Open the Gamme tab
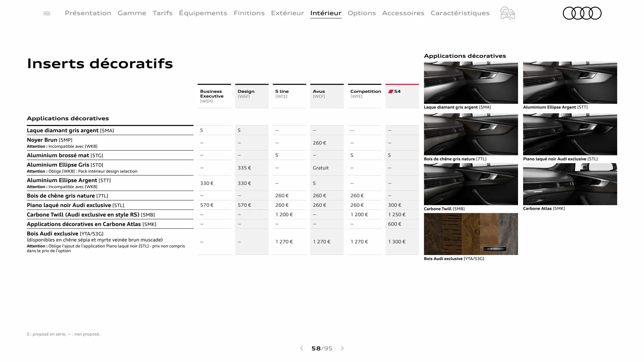The image size is (644, 362). (132, 13)
